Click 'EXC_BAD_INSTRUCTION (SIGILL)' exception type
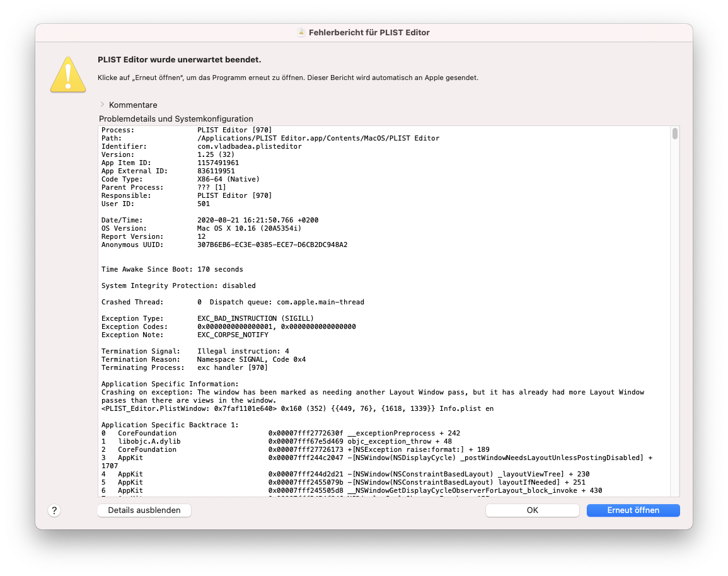The image size is (728, 576). 255,318
